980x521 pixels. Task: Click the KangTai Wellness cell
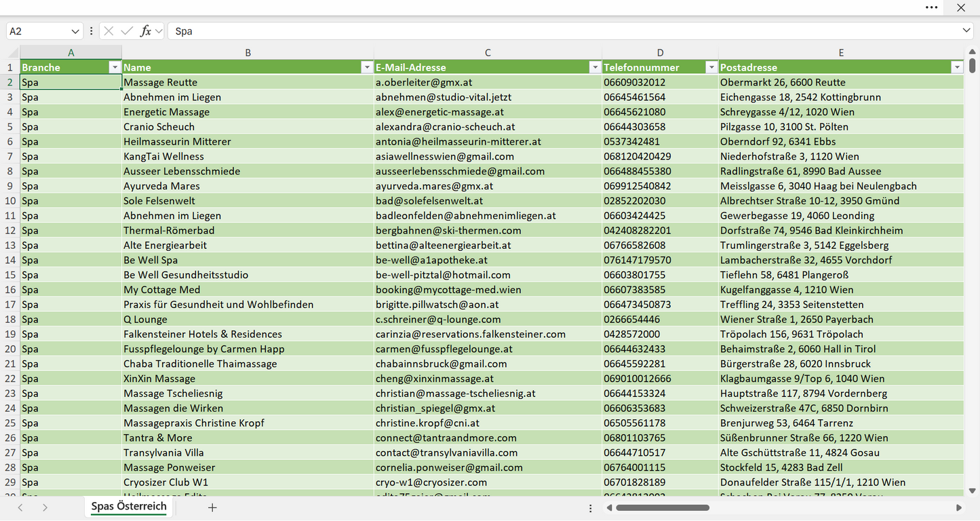tap(248, 157)
